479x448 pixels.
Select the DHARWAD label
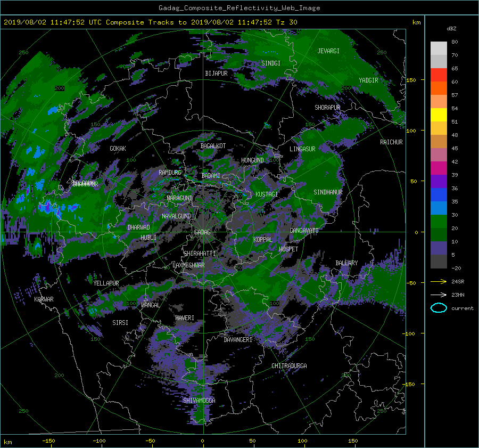click(138, 227)
